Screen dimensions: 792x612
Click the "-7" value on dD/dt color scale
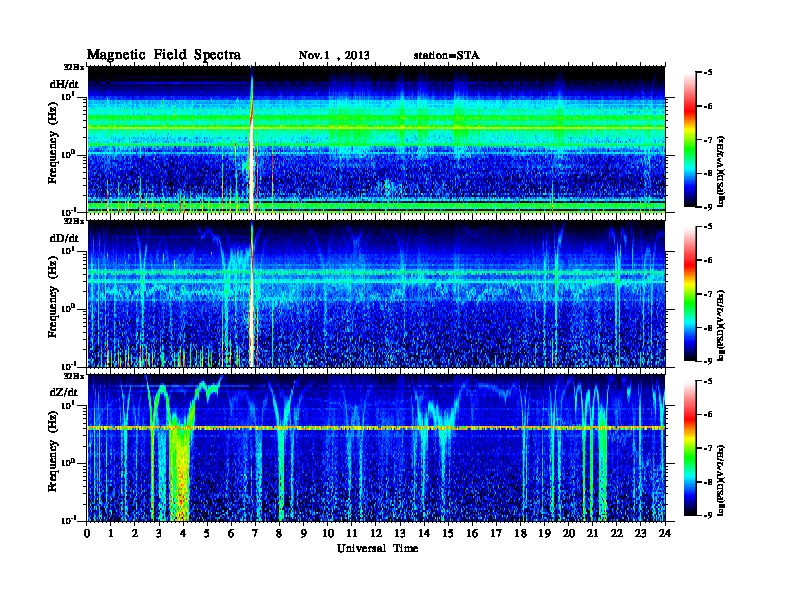click(x=708, y=294)
